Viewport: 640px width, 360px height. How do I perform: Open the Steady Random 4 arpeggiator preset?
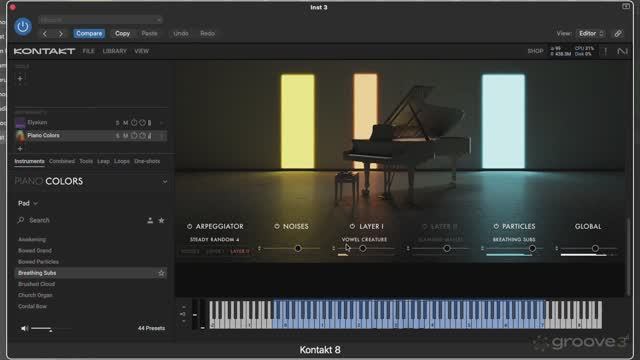click(x=215, y=240)
